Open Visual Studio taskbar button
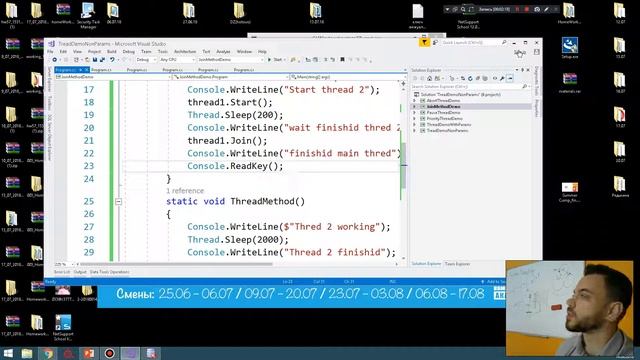 (x=130, y=353)
